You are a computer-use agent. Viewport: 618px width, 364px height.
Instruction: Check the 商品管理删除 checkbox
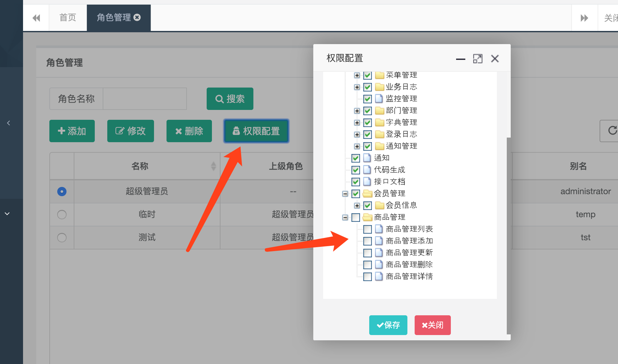pyautogui.click(x=368, y=265)
